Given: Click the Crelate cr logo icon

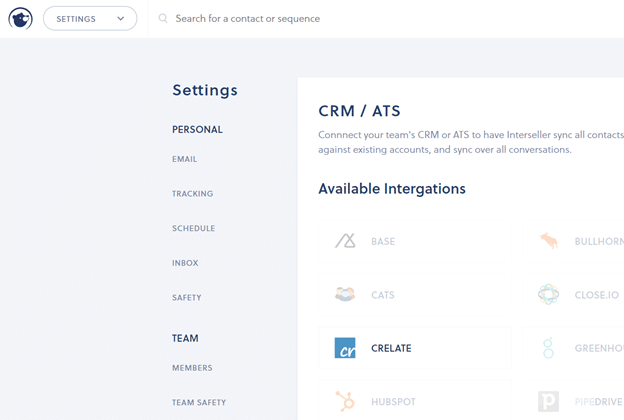Looking at the screenshot, I should (345, 348).
